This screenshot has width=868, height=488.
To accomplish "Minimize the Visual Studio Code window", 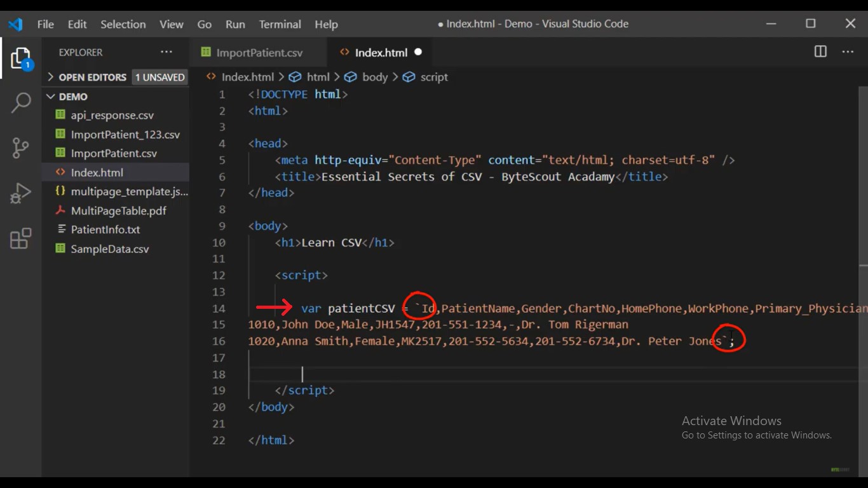I will coord(771,24).
